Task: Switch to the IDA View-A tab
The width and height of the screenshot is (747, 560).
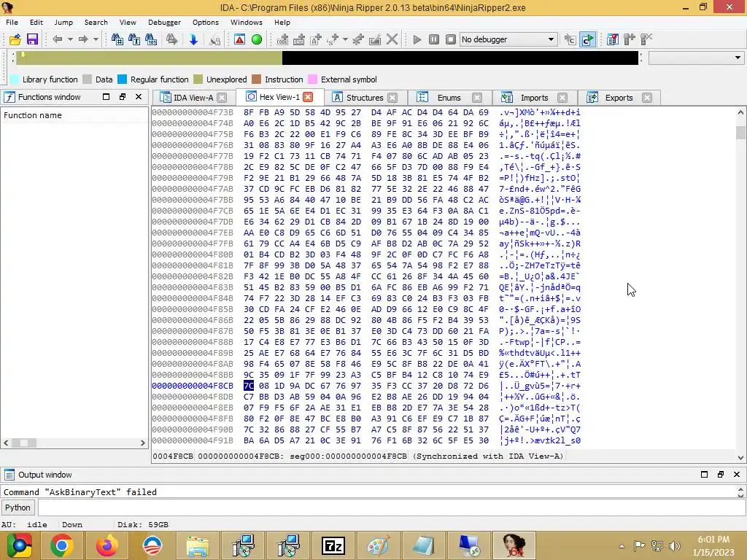Action: (x=193, y=98)
